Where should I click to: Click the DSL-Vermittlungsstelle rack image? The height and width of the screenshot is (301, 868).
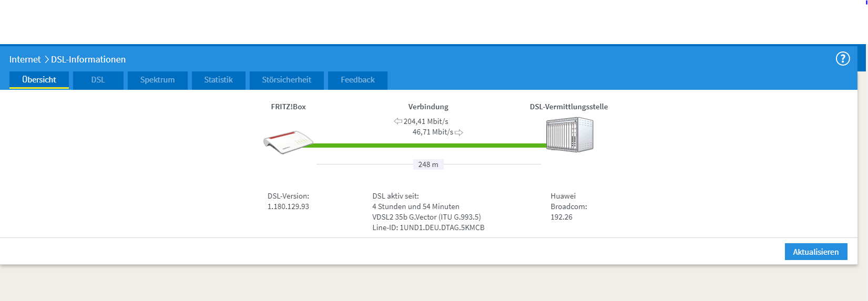tap(570, 135)
